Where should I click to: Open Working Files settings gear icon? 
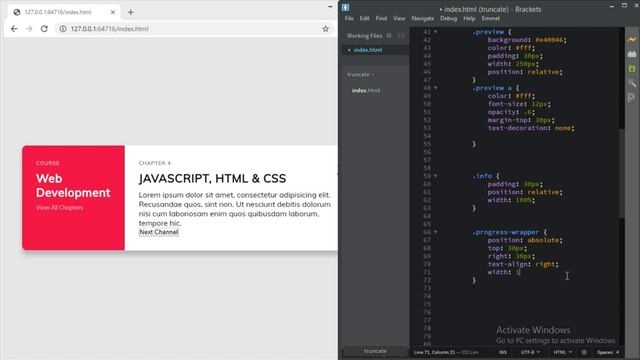(389, 36)
